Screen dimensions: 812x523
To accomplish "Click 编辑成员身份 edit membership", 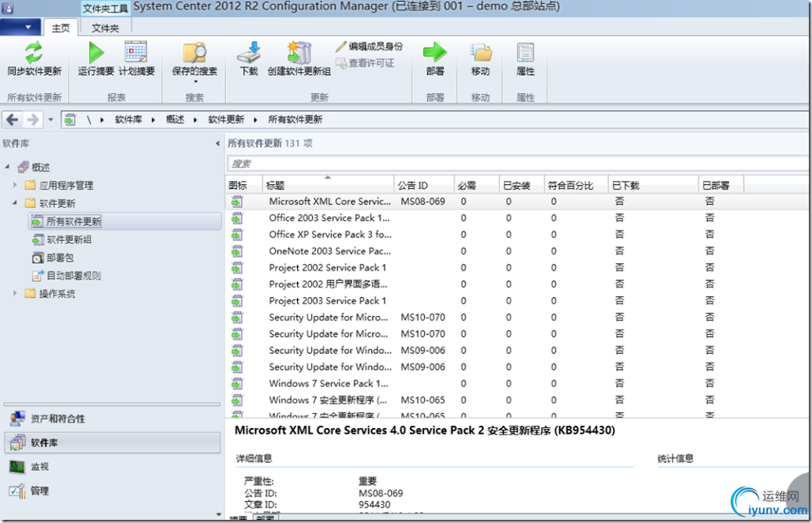I will coord(369,47).
